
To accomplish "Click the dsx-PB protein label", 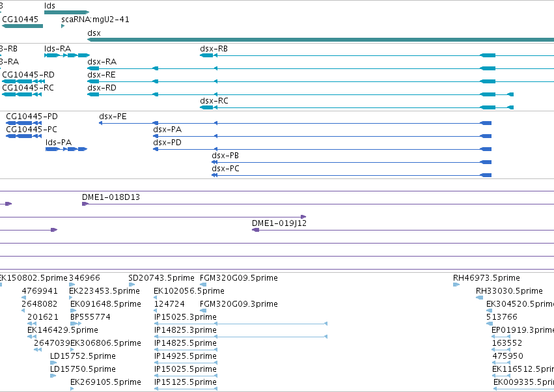I will pyautogui.click(x=225, y=156).
